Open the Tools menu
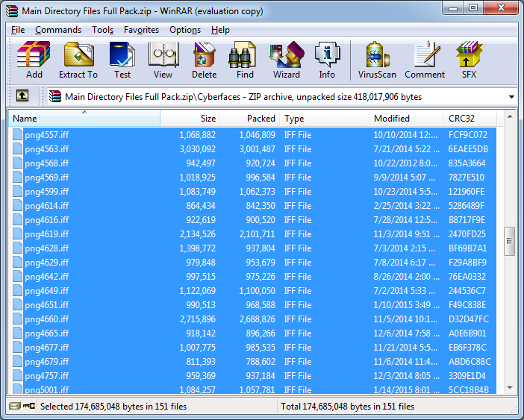The height and width of the screenshot is (420, 524). [102, 30]
